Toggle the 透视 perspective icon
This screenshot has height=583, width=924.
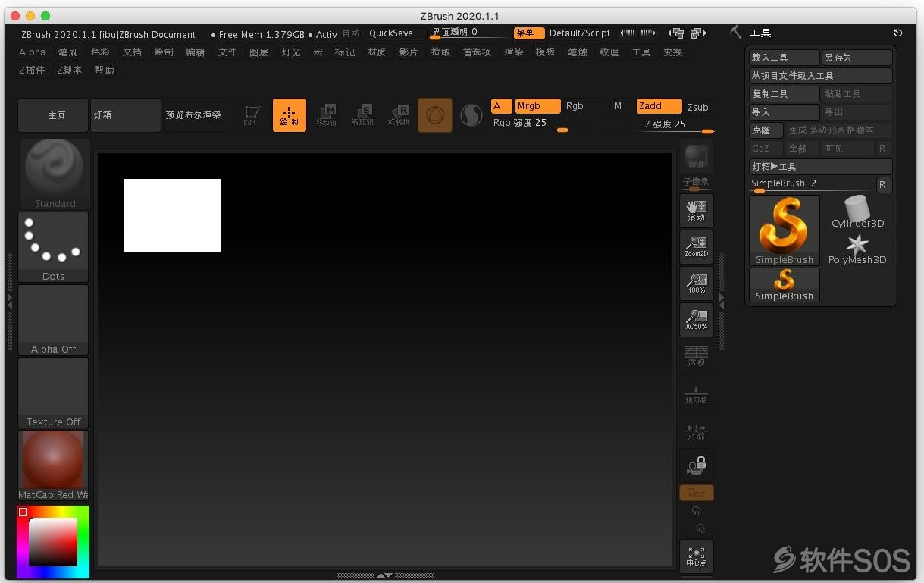(697, 356)
